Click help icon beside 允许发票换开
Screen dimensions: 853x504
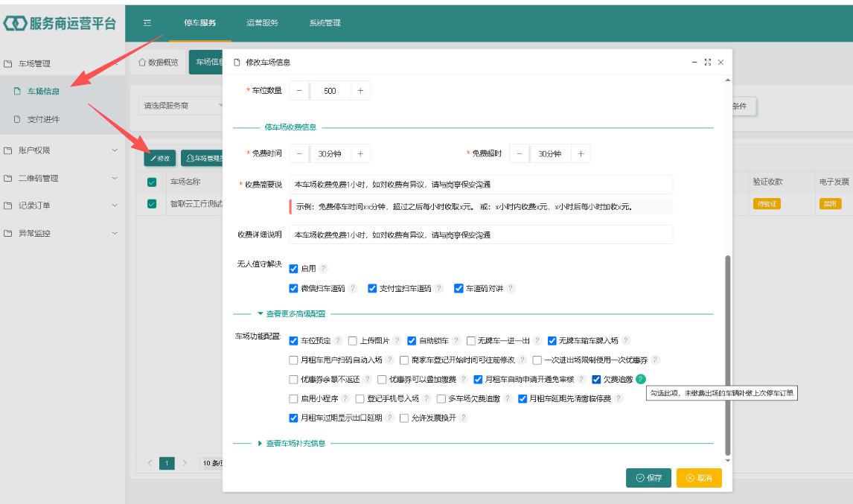(463, 418)
